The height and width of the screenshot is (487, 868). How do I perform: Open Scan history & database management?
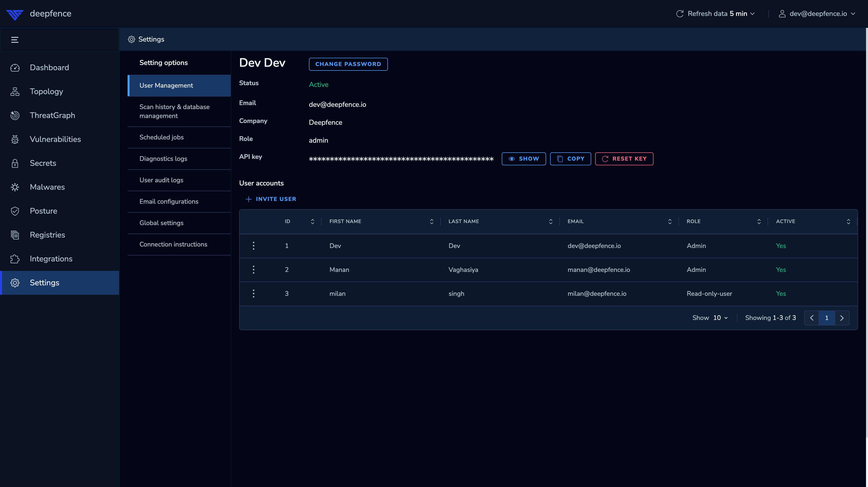point(179,112)
